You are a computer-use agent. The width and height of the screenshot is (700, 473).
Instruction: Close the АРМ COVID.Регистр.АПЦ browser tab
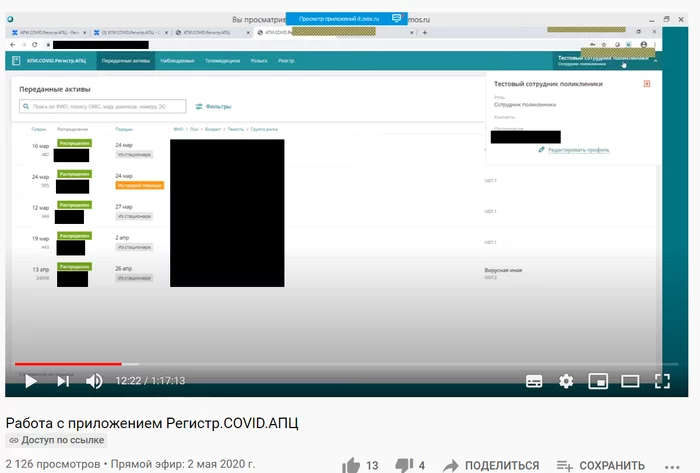pos(84,33)
